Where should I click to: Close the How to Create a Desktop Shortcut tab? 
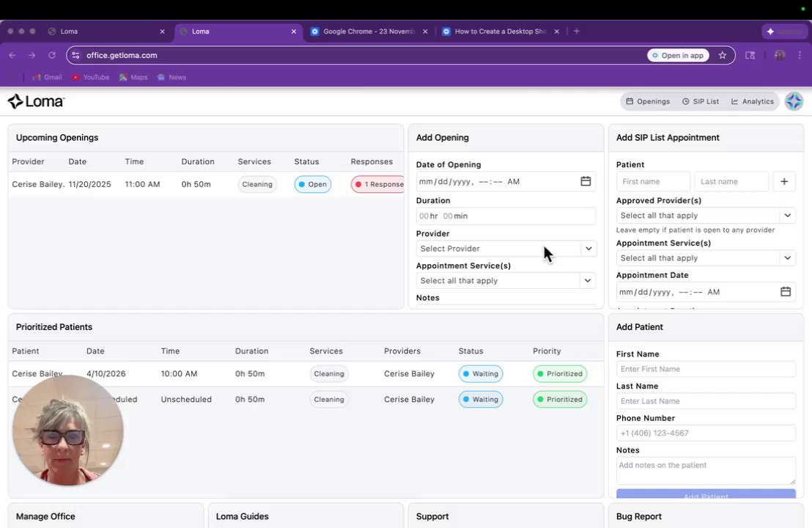coord(557,32)
